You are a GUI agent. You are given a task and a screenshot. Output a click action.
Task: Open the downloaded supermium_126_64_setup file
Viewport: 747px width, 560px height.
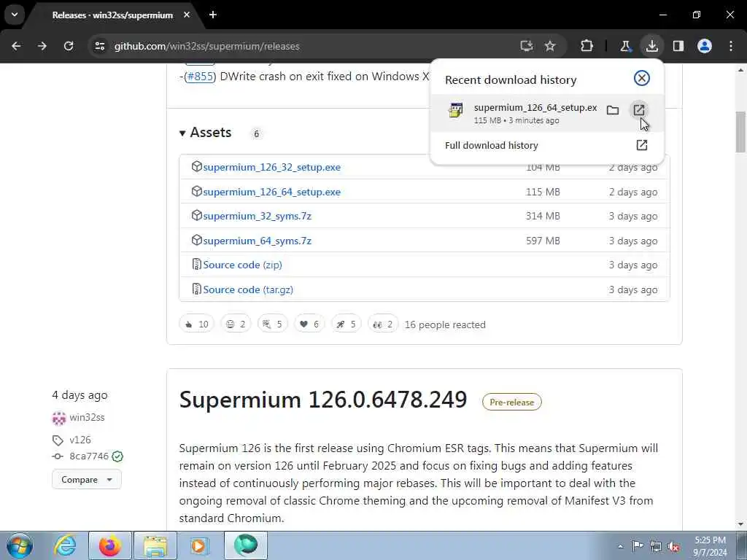[639, 111]
